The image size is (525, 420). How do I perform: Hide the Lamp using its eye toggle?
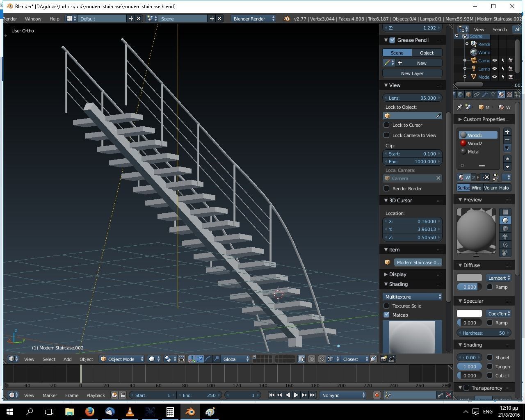[x=494, y=68]
